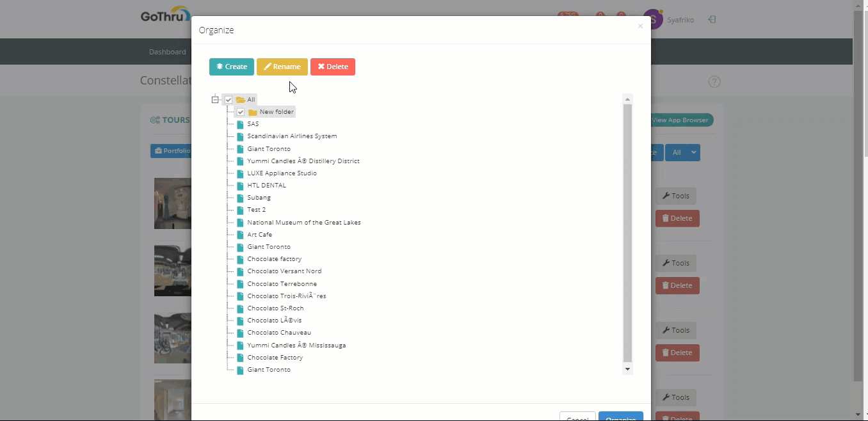
Task: Click file icon of Scandinavian Airlines System
Action: tap(240, 136)
